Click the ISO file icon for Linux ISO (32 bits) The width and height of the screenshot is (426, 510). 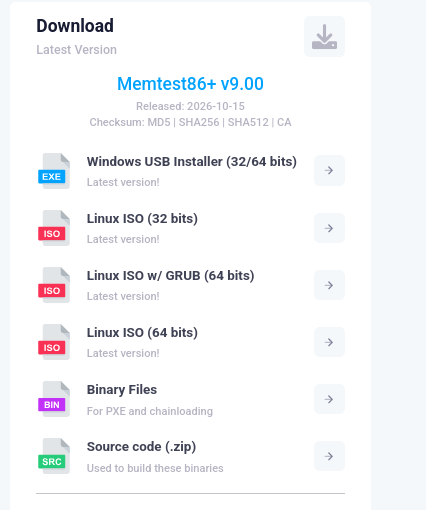tap(54, 228)
